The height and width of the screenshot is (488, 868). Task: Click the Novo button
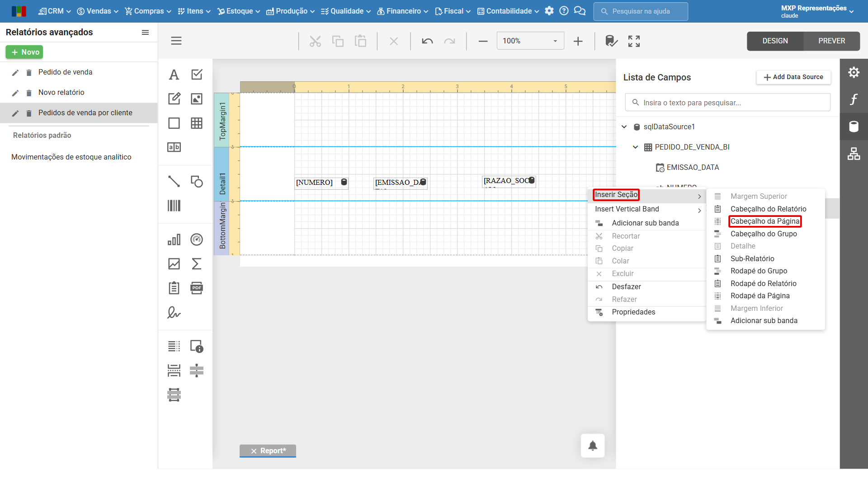[24, 52]
